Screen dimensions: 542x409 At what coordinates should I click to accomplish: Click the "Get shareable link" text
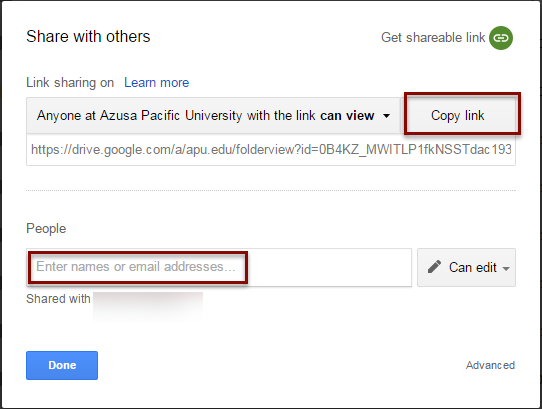[x=433, y=37]
